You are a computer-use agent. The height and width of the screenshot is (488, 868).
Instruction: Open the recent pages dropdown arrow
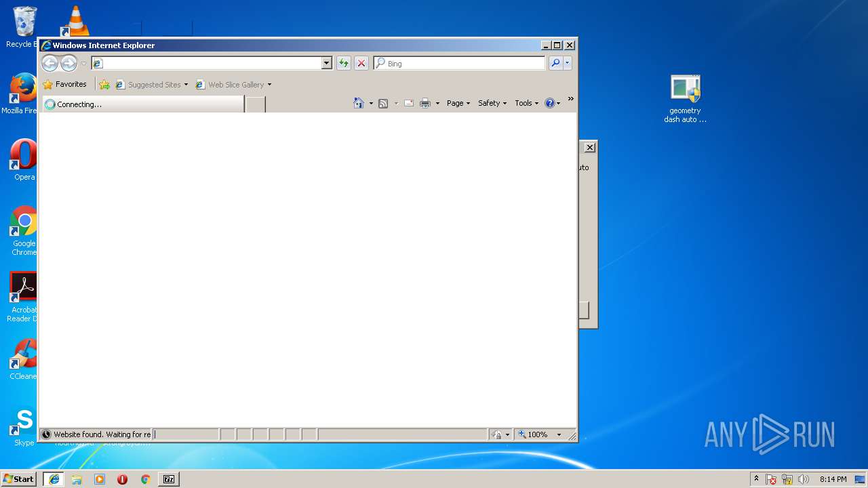pyautogui.click(x=83, y=64)
